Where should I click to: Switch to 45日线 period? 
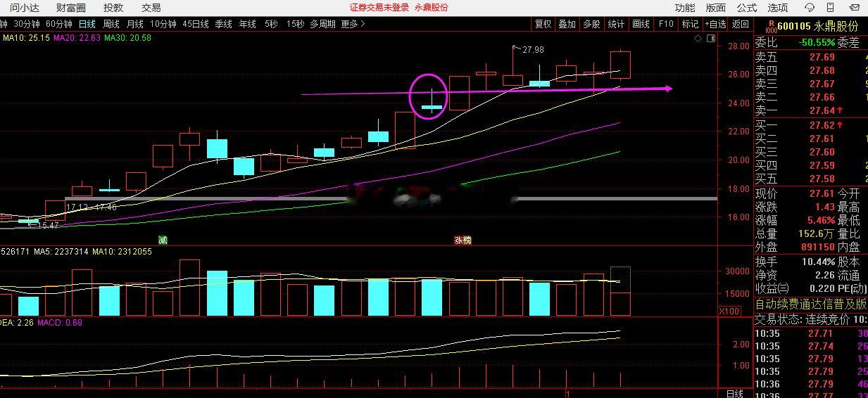pyautogui.click(x=196, y=24)
